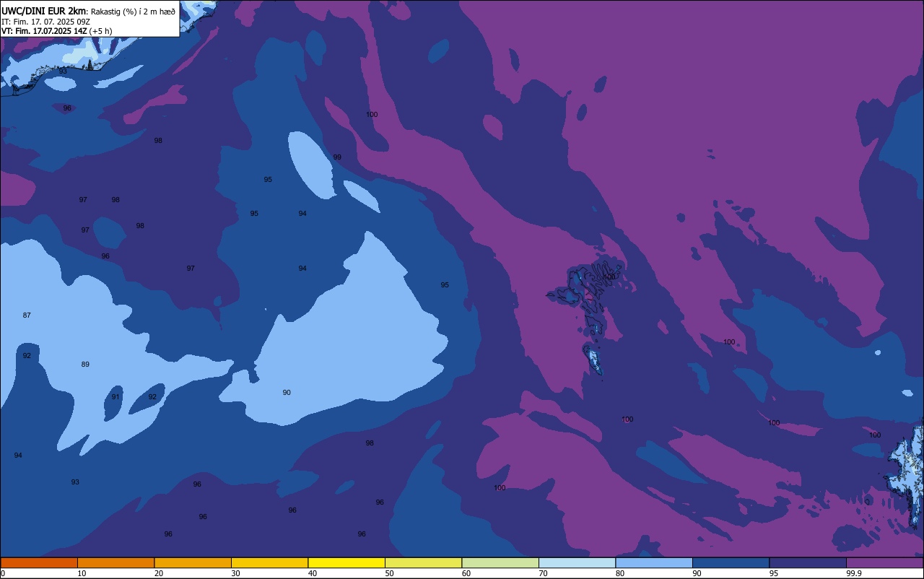924x579 pixels.
Task: Click the 'VT: Fim. 17.07.2025 14Z (+5 h)' line
Action: click(56, 31)
